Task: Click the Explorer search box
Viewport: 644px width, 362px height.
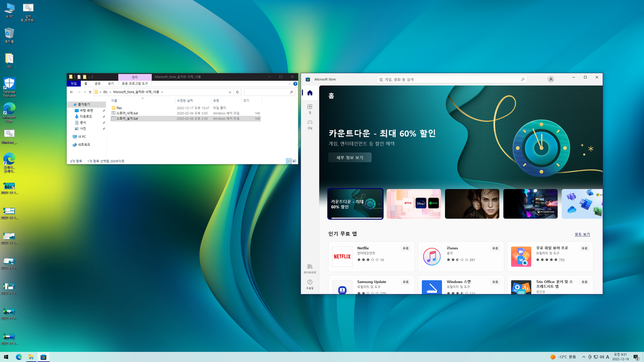Action: click(x=269, y=92)
